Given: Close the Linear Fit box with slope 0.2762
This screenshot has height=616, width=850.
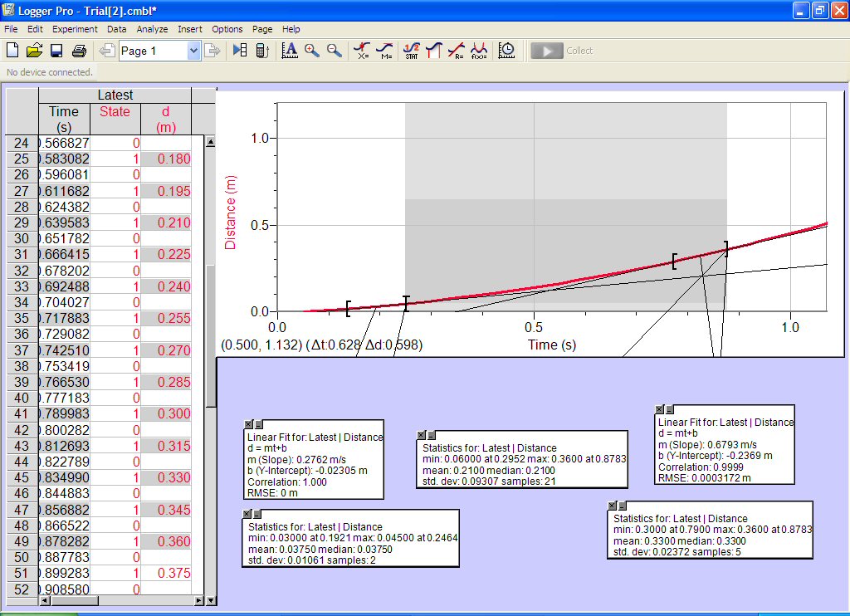Looking at the screenshot, I should coord(247,424).
